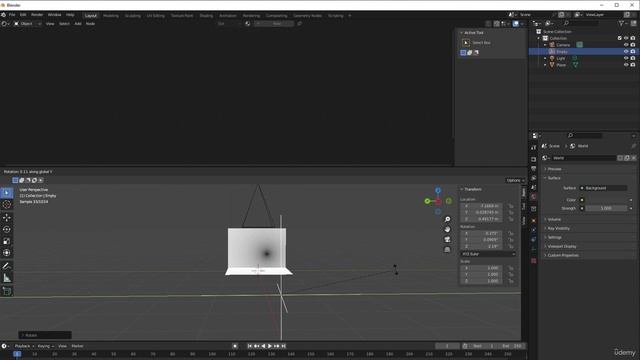Switch to the Shading workspace tab
640x360 pixels.
(x=206, y=16)
